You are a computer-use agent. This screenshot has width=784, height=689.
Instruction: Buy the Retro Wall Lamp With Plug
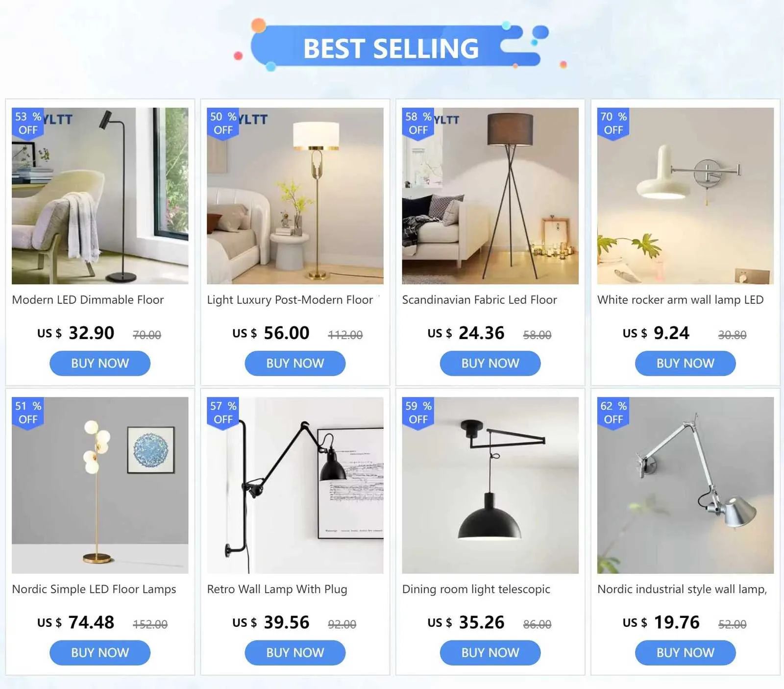pos(295,653)
